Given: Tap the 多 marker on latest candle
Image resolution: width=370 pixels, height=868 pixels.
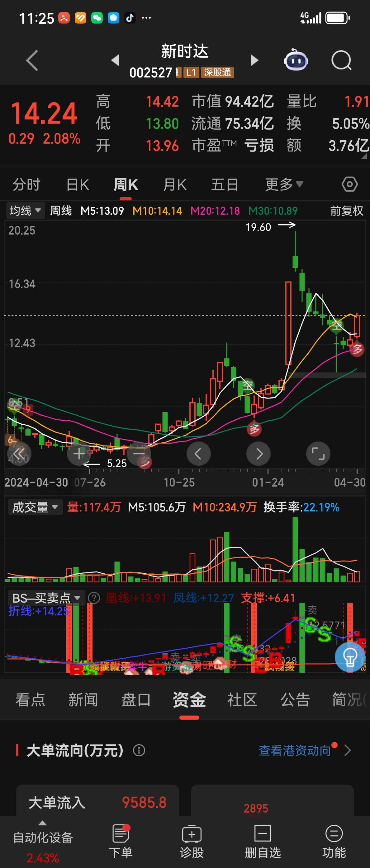Looking at the screenshot, I should [357, 349].
